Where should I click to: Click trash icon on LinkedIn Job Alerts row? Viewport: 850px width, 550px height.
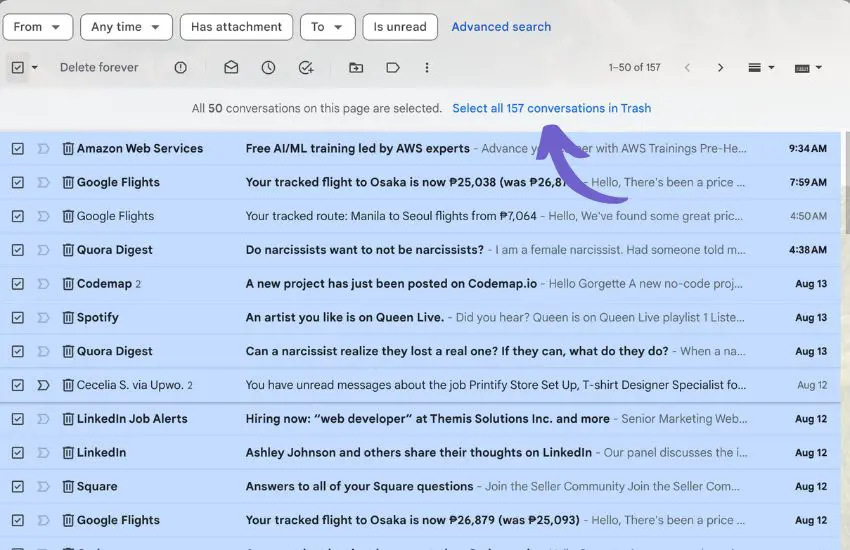68,419
